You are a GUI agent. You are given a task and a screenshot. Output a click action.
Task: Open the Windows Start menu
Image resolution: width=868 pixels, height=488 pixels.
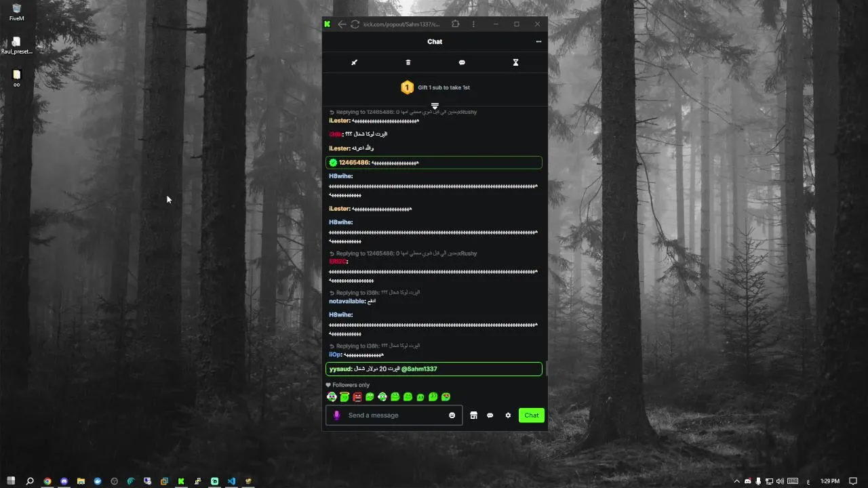coord(11,481)
